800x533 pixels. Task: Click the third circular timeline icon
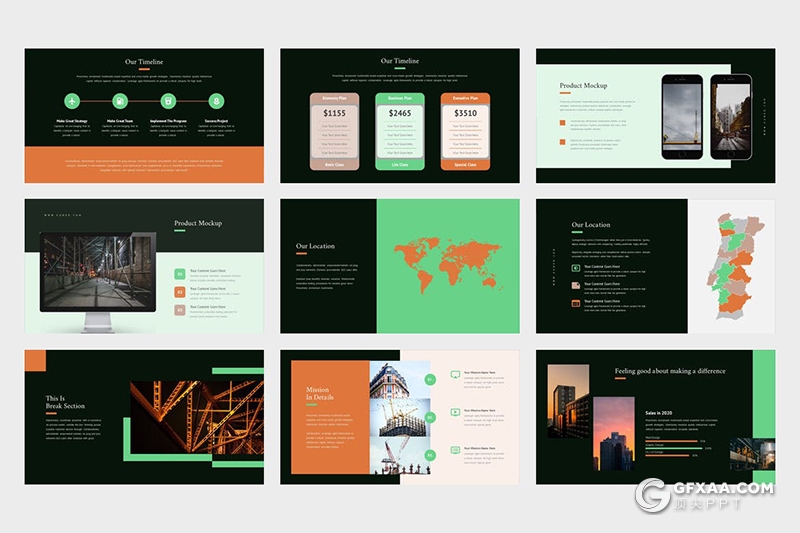[168, 101]
